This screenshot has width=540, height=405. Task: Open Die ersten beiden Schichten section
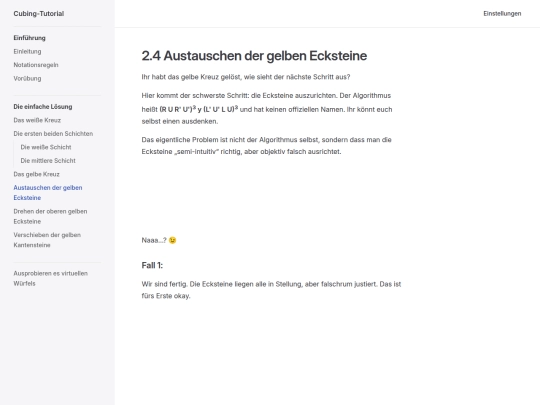point(53,134)
